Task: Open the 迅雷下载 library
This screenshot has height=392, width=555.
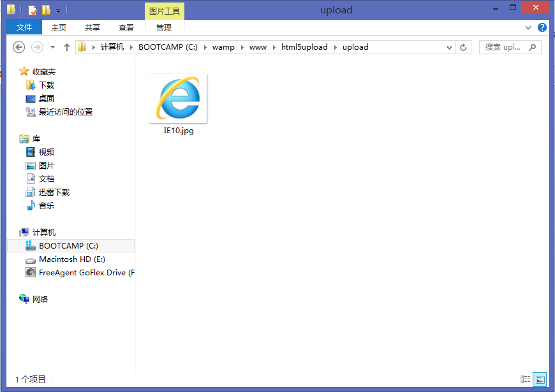Action: [54, 192]
